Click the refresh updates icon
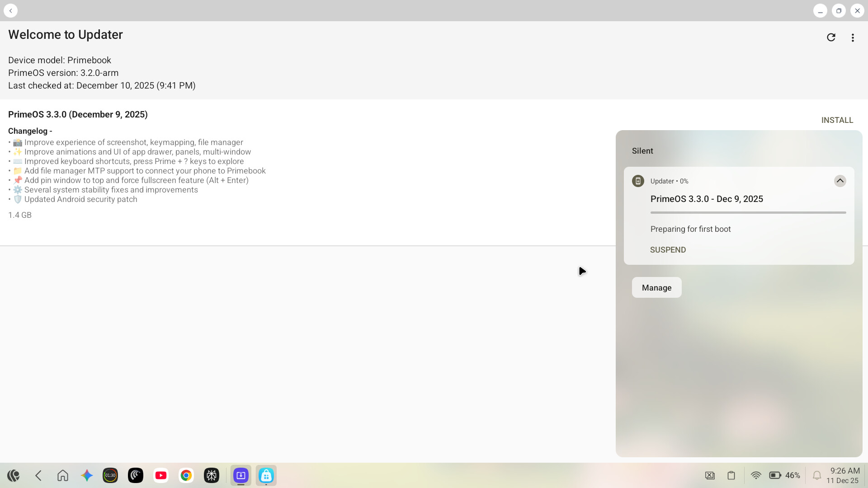This screenshot has width=868, height=488. (831, 38)
